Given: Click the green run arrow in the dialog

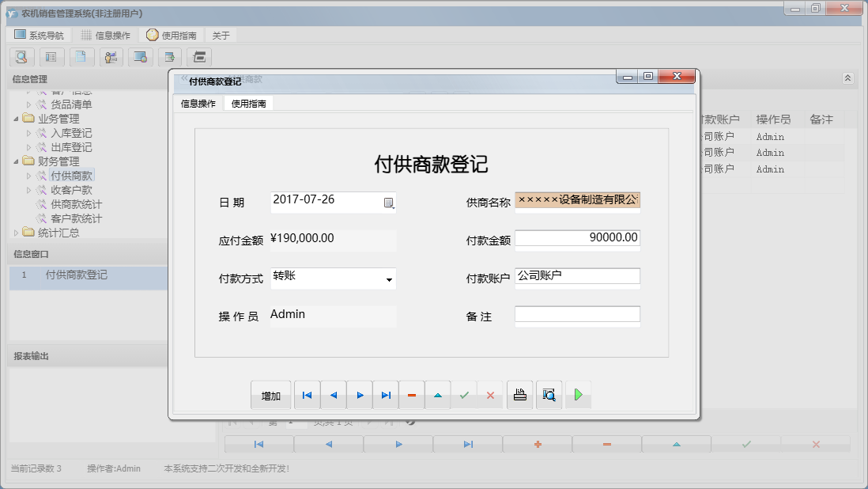Looking at the screenshot, I should pyautogui.click(x=578, y=394).
